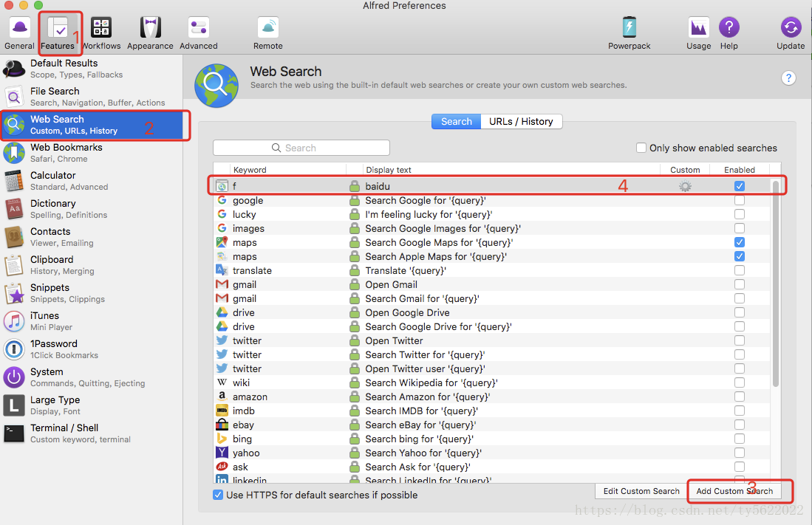This screenshot has width=812, height=525.
Task: Select Web Bookmarks in the sidebar
Action: pyautogui.click(x=91, y=153)
